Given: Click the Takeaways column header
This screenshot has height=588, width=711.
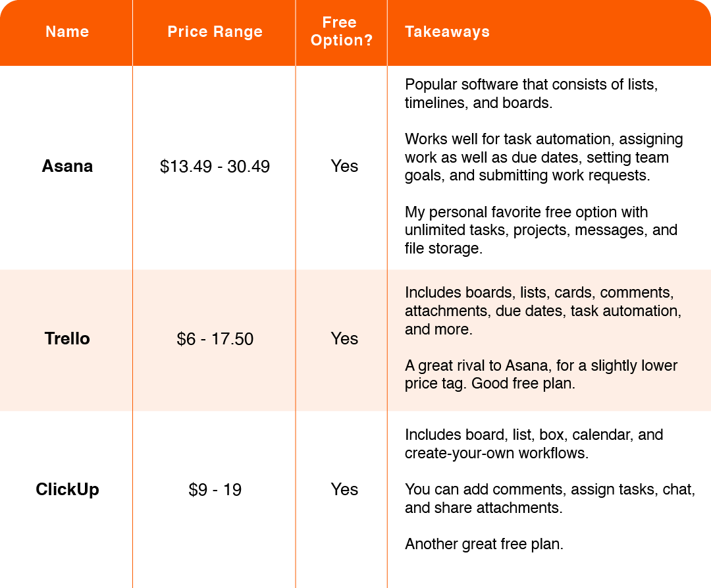Looking at the screenshot, I should [x=447, y=32].
